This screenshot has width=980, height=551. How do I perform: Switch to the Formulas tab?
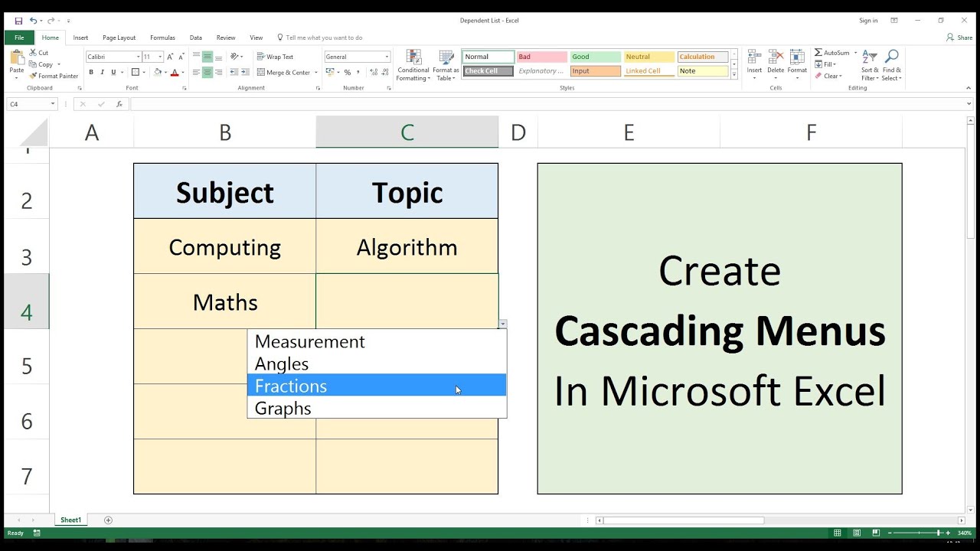click(x=162, y=37)
